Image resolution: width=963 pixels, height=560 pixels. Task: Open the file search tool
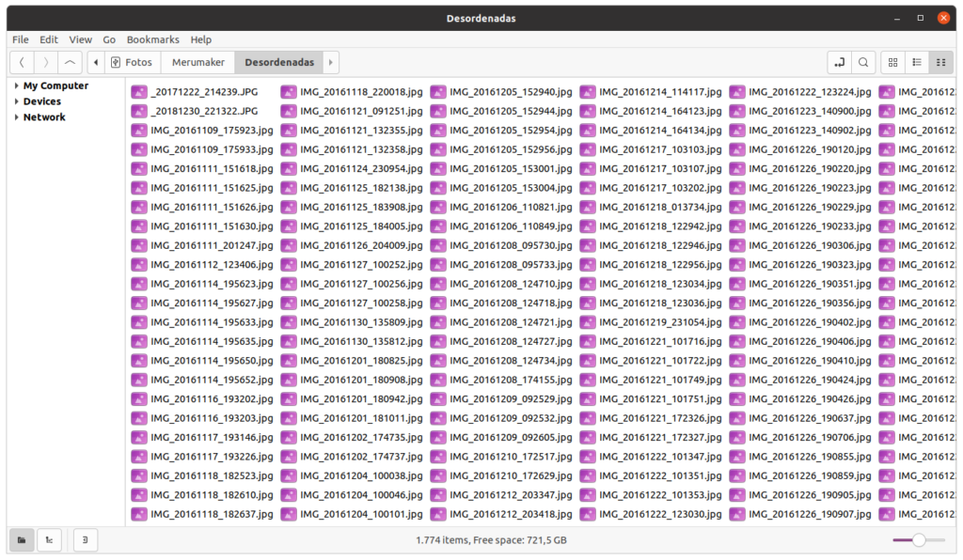[863, 63]
